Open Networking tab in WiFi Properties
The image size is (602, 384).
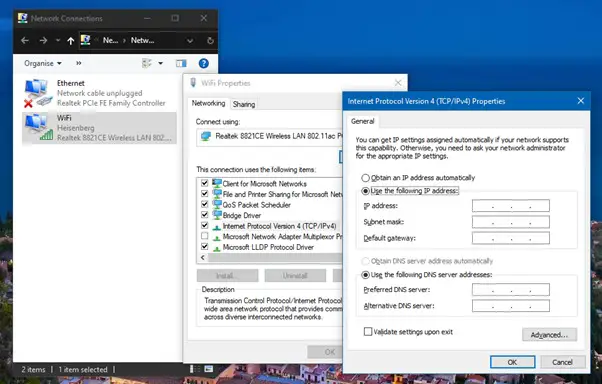tap(208, 103)
